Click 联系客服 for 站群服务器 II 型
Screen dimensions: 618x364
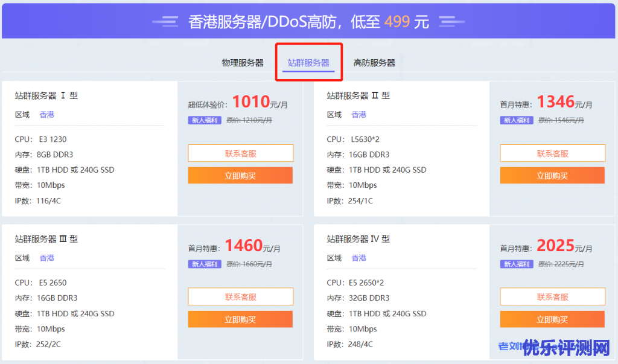click(x=552, y=153)
